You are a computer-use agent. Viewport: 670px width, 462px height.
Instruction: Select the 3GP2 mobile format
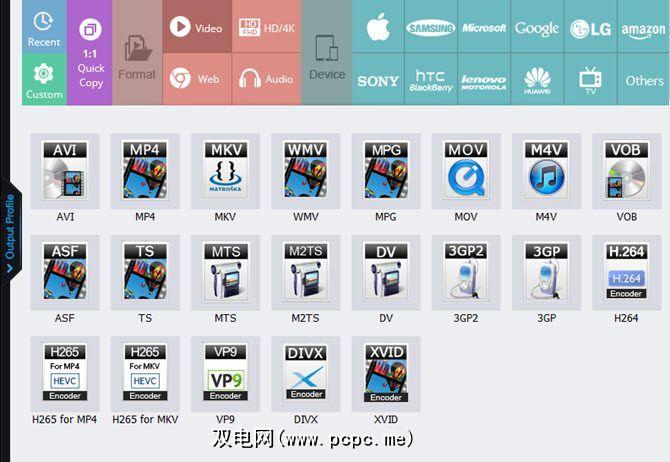[466, 272]
